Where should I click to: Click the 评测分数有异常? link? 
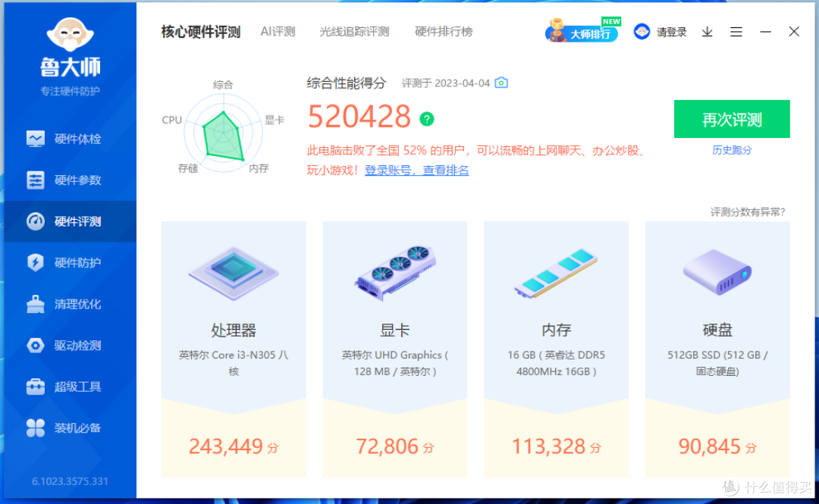click(x=748, y=212)
